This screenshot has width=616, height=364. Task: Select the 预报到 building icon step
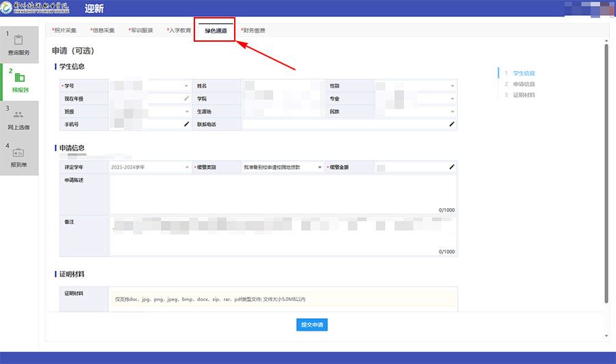19,79
